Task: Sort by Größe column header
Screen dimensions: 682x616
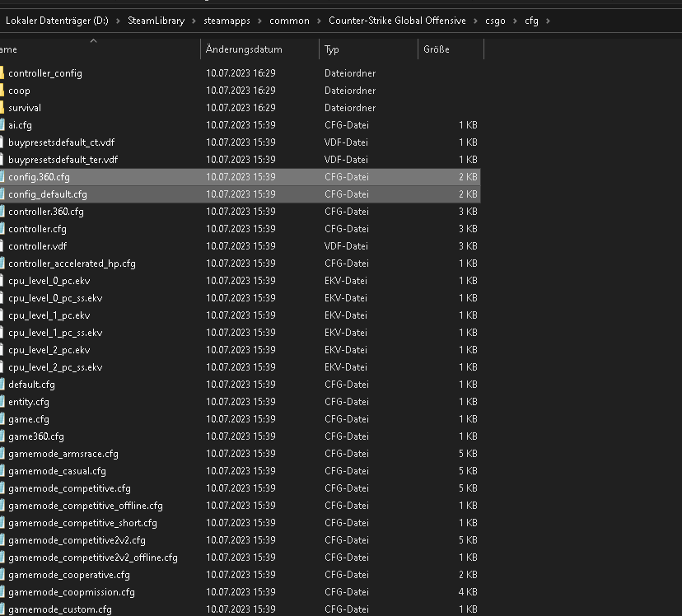Action: [451, 49]
